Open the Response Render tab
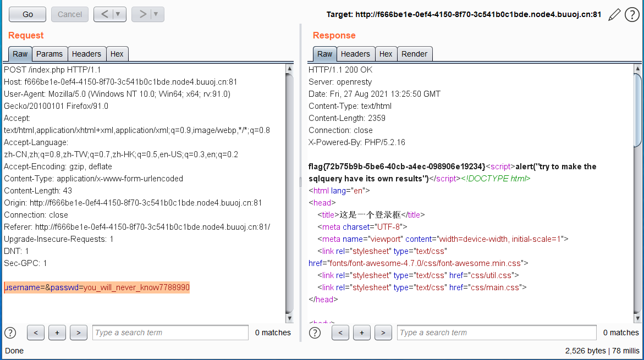Image resolution: width=644 pixels, height=360 pixels. click(x=414, y=54)
